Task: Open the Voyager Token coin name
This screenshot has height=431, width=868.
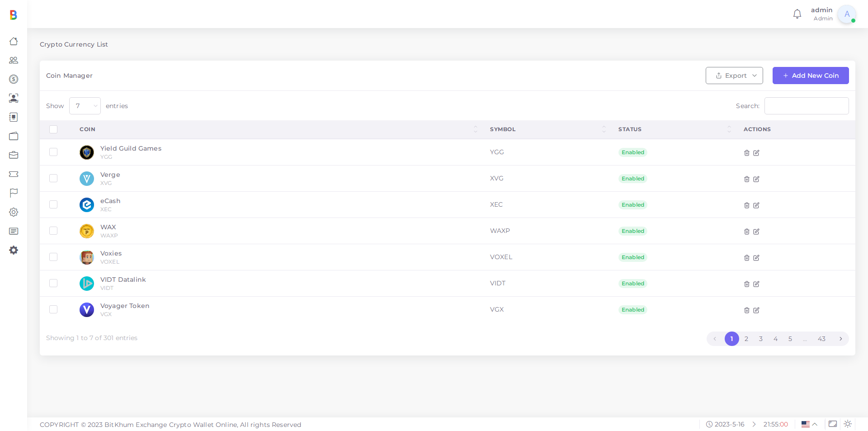Action: point(125,306)
